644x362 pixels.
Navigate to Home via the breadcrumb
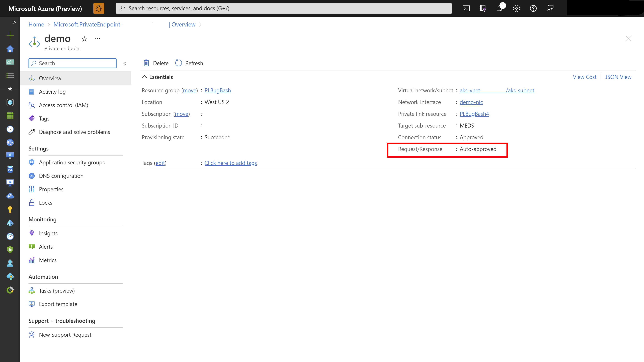click(36, 24)
